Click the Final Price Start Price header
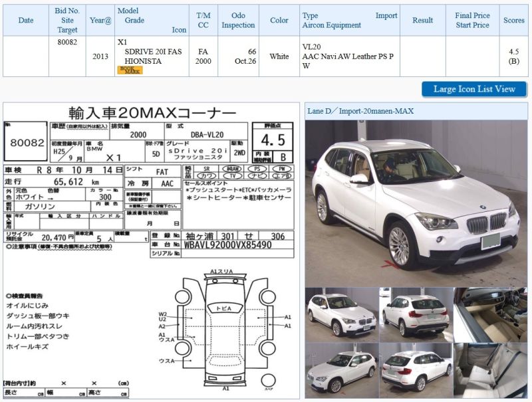532x402 pixels. [472, 21]
